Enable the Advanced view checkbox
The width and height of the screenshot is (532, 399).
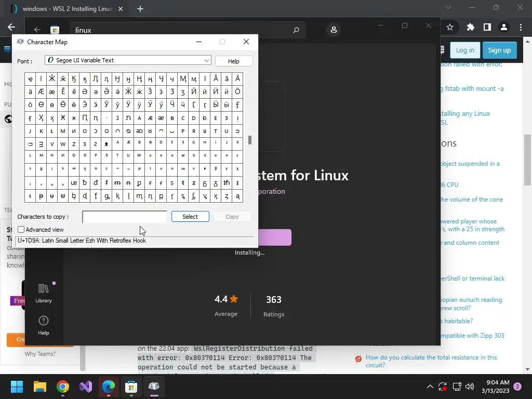[21, 230]
